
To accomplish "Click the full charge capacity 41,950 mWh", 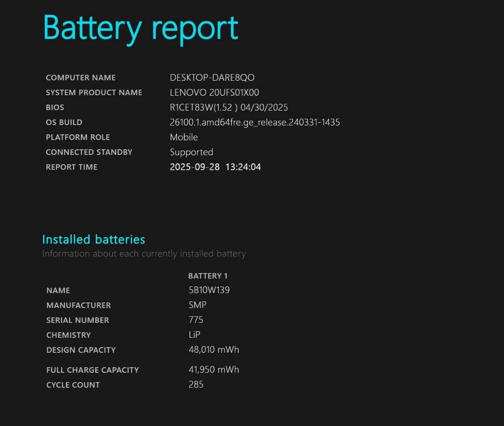I will (x=214, y=370).
